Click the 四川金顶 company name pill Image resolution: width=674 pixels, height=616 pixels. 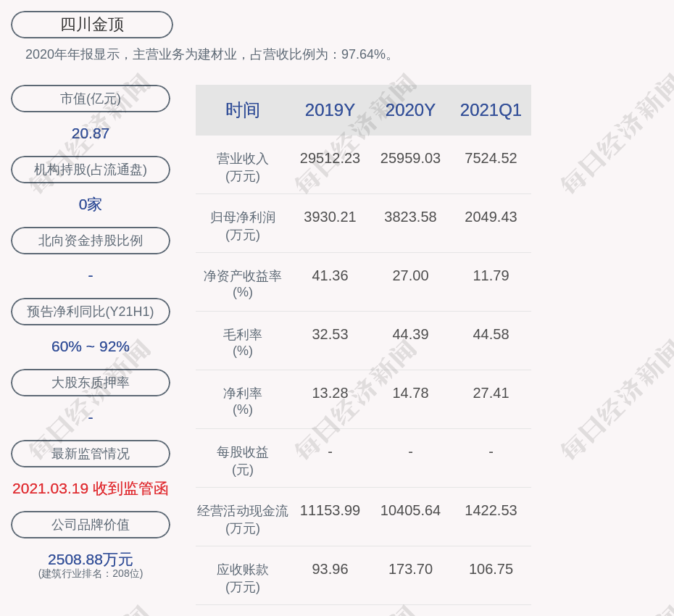[92, 25]
